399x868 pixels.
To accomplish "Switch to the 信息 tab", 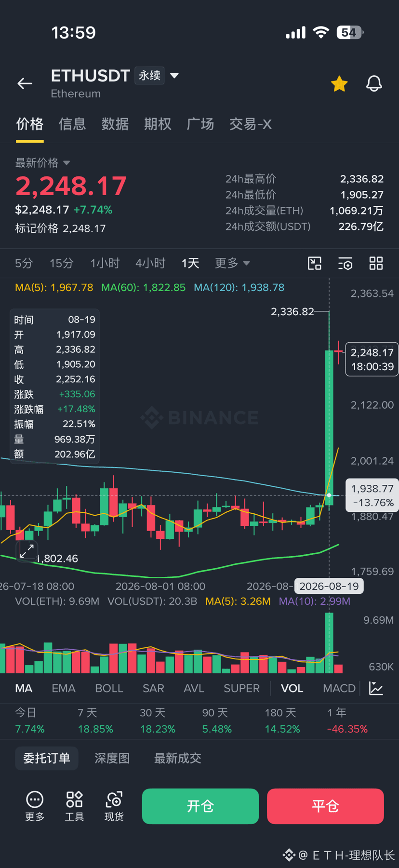I will (x=72, y=124).
